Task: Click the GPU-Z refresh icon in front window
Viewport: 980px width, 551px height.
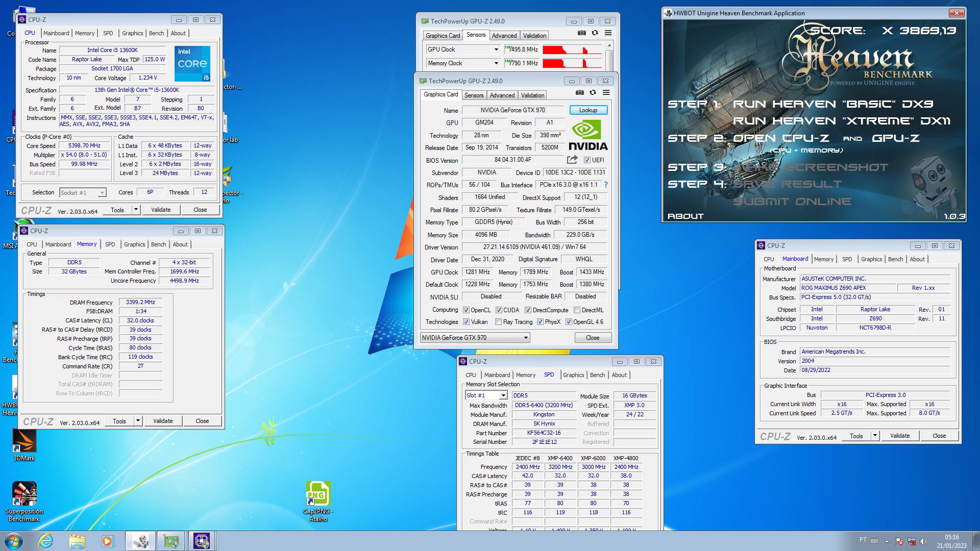Action: point(593,93)
